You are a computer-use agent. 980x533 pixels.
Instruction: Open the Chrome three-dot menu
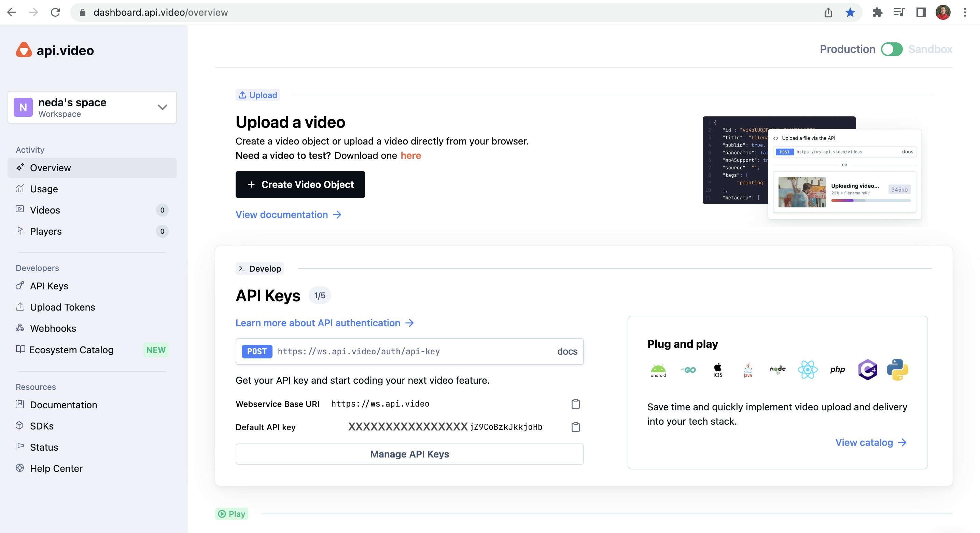point(965,12)
